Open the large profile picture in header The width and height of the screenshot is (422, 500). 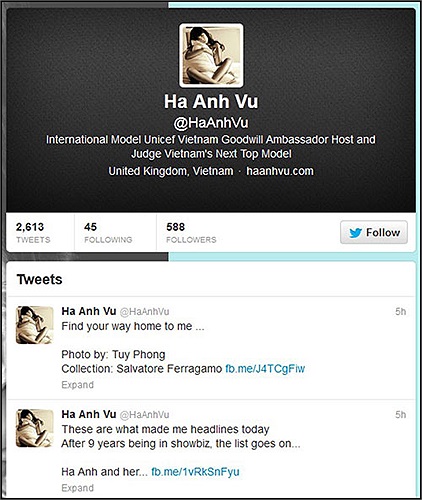click(211, 55)
